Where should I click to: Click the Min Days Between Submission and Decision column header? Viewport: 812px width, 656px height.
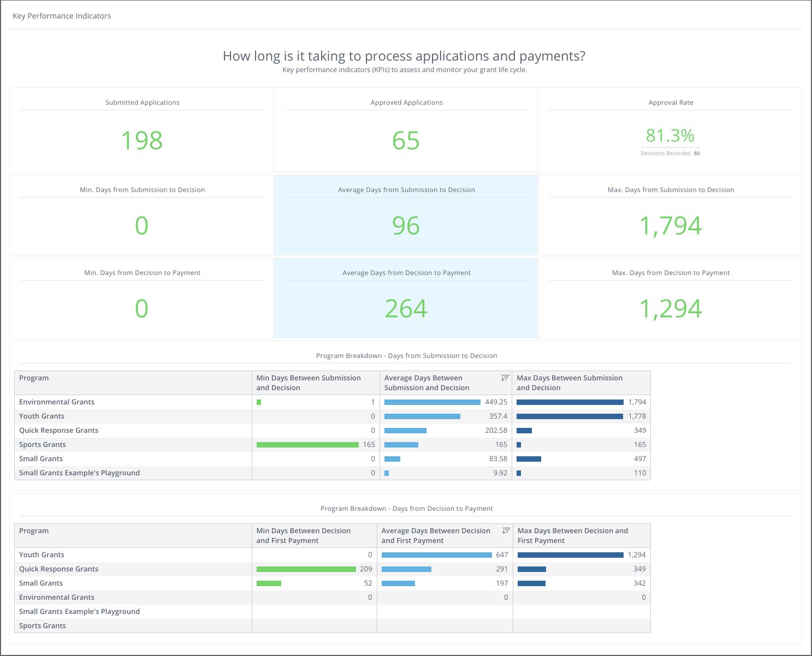(x=309, y=383)
